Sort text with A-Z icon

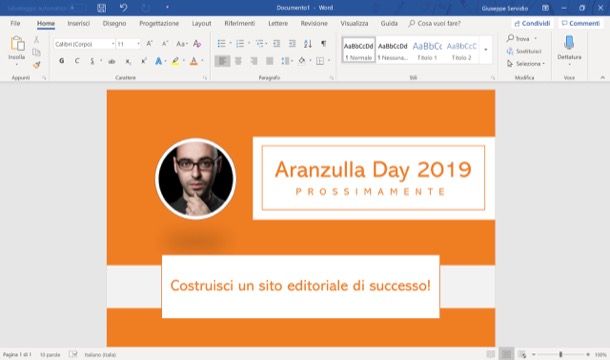(308, 44)
